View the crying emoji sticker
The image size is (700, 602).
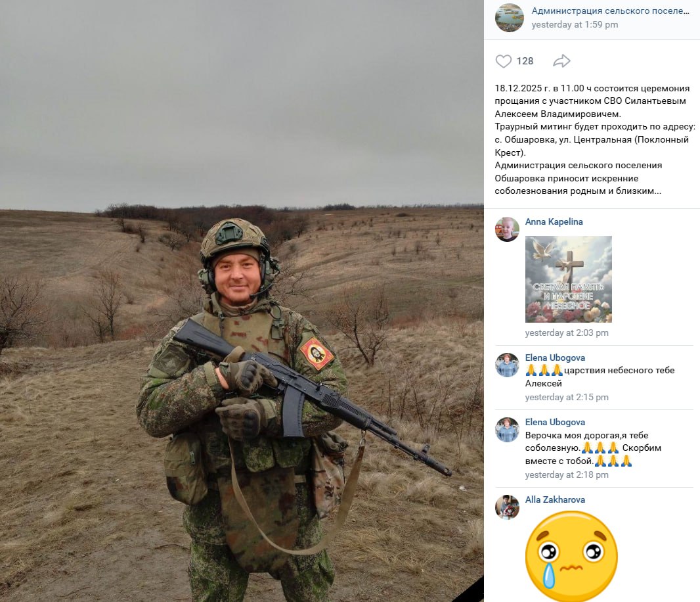click(x=571, y=555)
